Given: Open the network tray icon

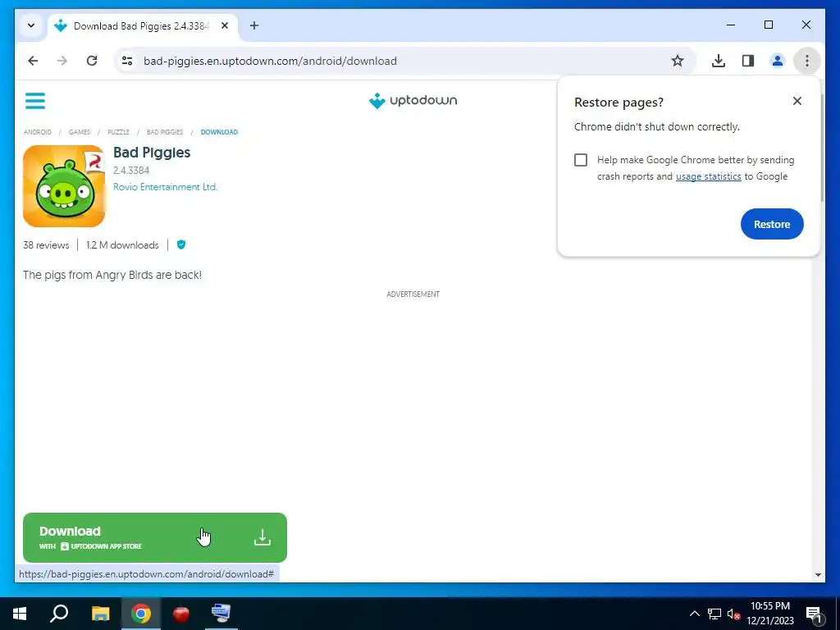Looking at the screenshot, I should pos(714,614).
